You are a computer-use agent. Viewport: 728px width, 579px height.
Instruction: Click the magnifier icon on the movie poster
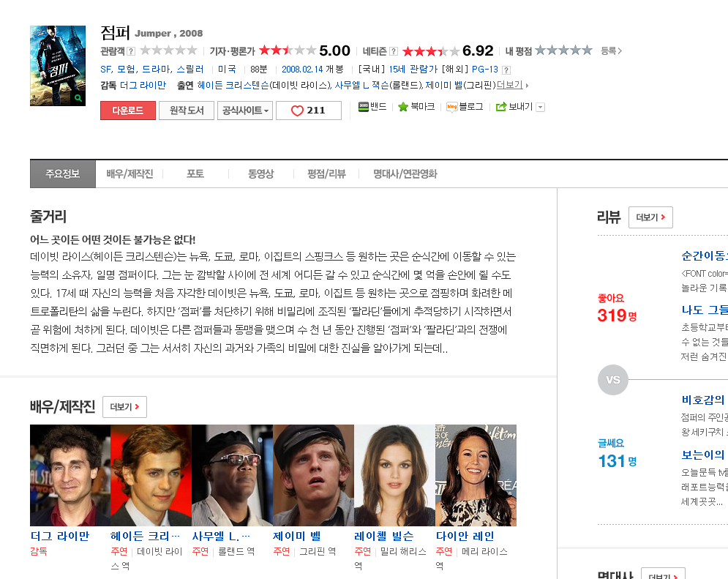point(78,97)
